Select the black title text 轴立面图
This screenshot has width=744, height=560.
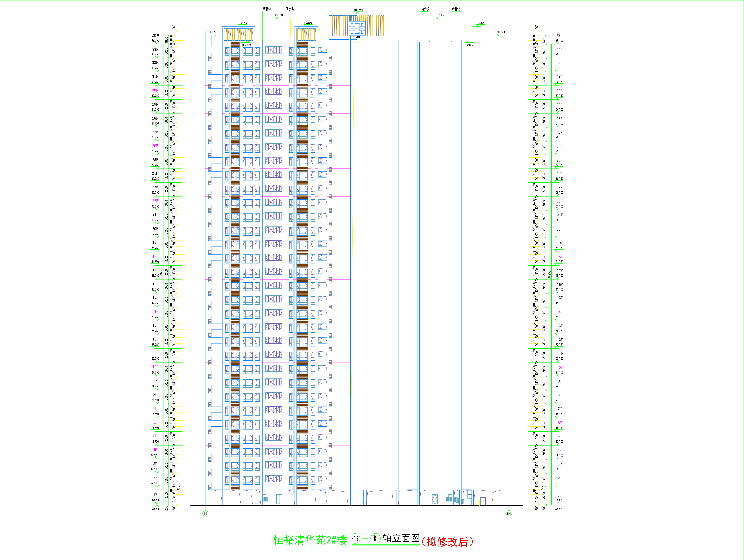(401, 538)
